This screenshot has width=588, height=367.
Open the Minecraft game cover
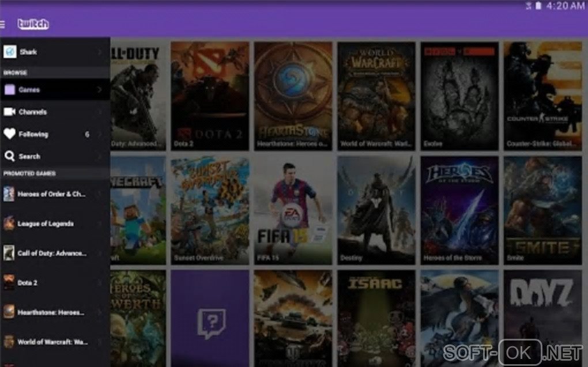coord(138,211)
